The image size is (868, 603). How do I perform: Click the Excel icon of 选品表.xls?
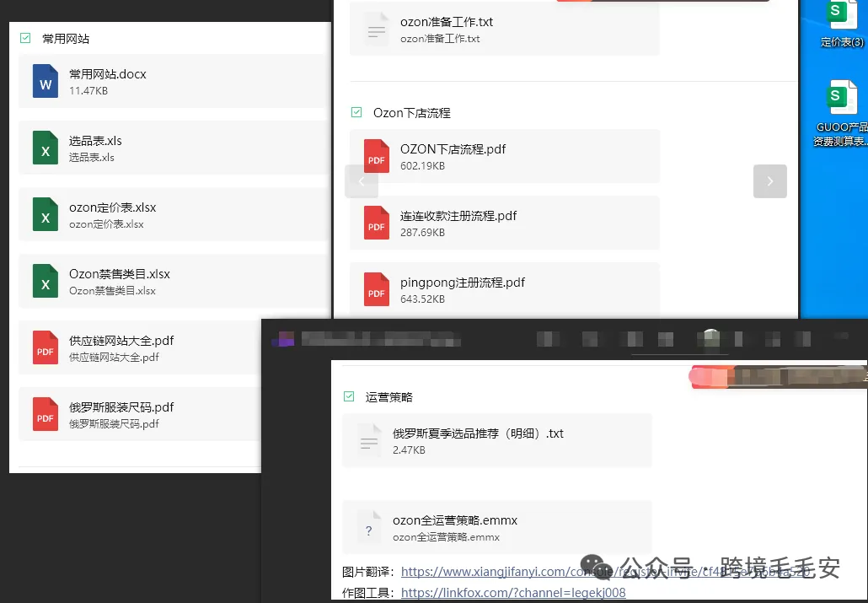pyautogui.click(x=46, y=148)
